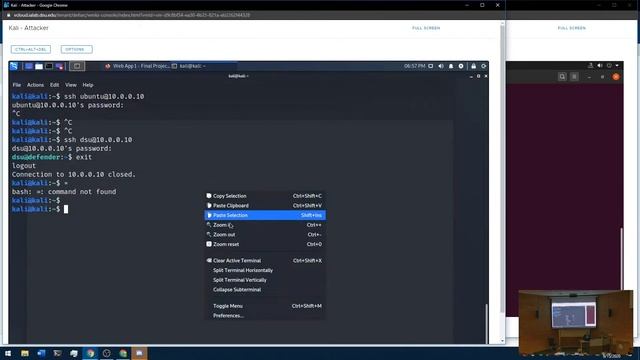
Task: Open Ubuntu network tray icon
Action: (x=590, y=65)
